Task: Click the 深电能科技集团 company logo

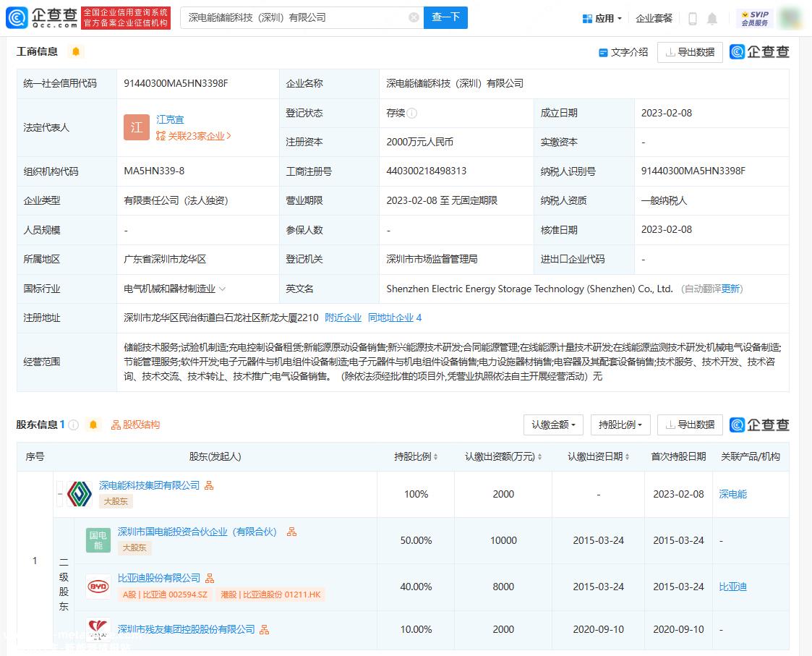Action: [x=80, y=494]
